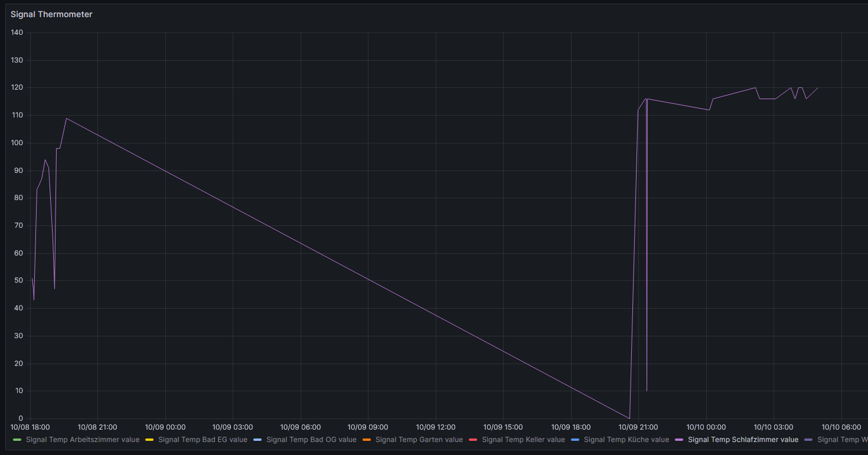This screenshot has width=868, height=455.
Task: Click the y-axis value 100
Action: pos(17,143)
